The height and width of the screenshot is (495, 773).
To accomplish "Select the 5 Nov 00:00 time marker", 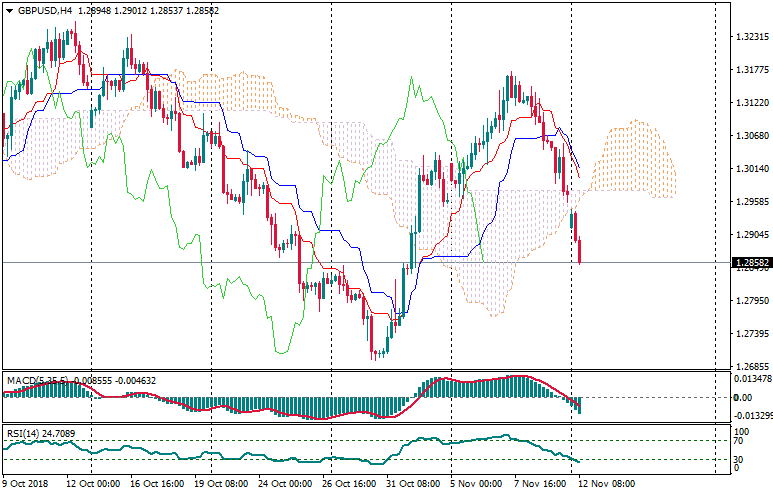I will tap(476, 483).
